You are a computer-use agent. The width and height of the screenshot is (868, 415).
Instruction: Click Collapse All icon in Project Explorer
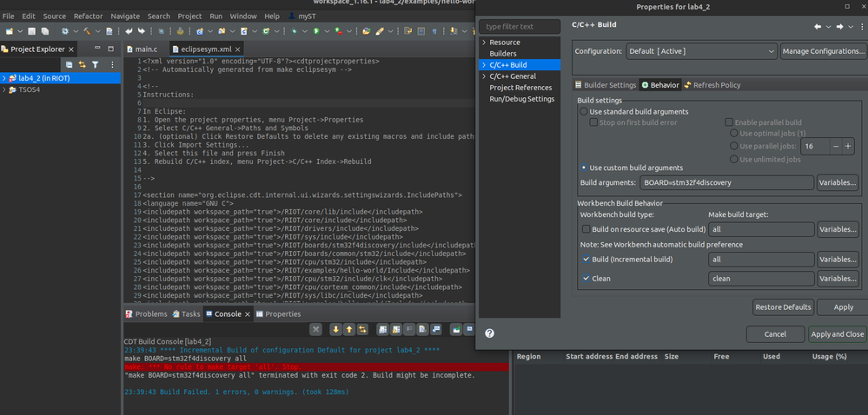69,65
